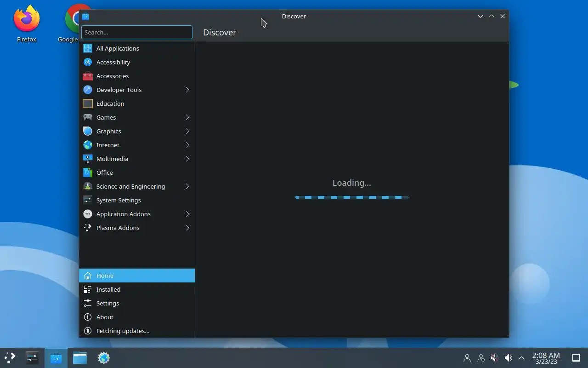Click the About info icon
Screen dimensions: 588x368
pos(88,317)
